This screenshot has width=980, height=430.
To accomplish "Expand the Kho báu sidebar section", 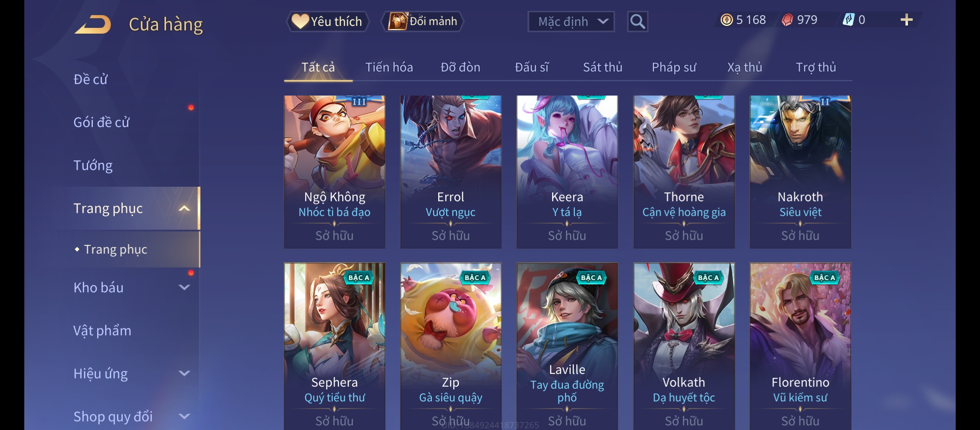I will [184, 287].
